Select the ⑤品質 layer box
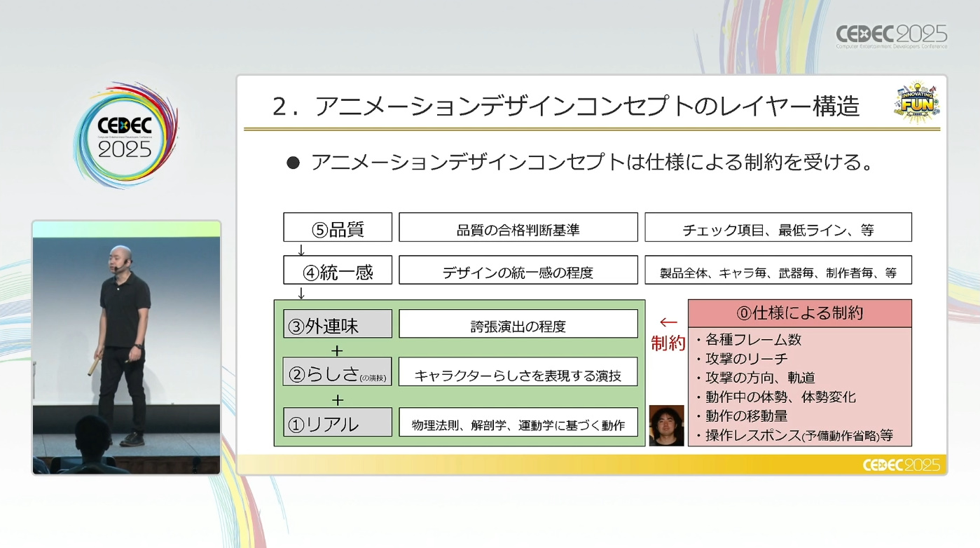This screenshot has height=548, width=980. click(338, 228)
